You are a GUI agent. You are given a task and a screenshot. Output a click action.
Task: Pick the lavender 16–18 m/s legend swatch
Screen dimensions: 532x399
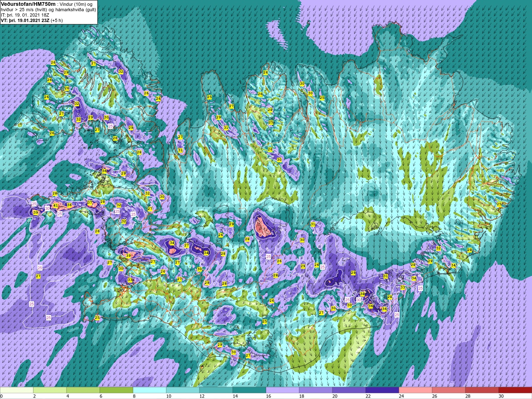click(x=283, y=390)
